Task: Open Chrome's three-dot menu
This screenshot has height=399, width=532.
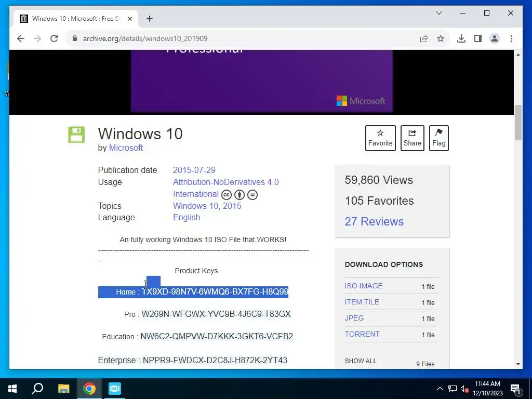Action: (x=511, y=38)
